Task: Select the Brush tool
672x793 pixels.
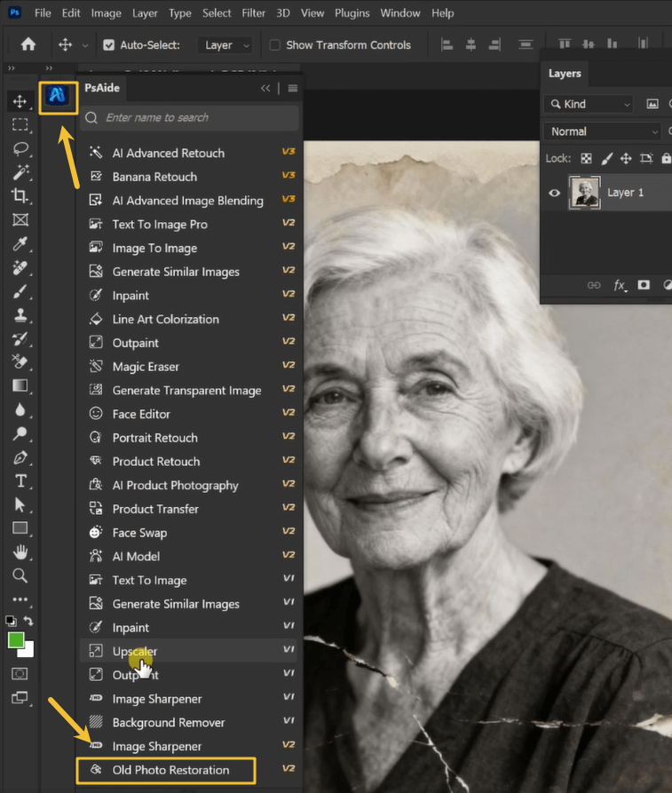Action: point(20,291)
